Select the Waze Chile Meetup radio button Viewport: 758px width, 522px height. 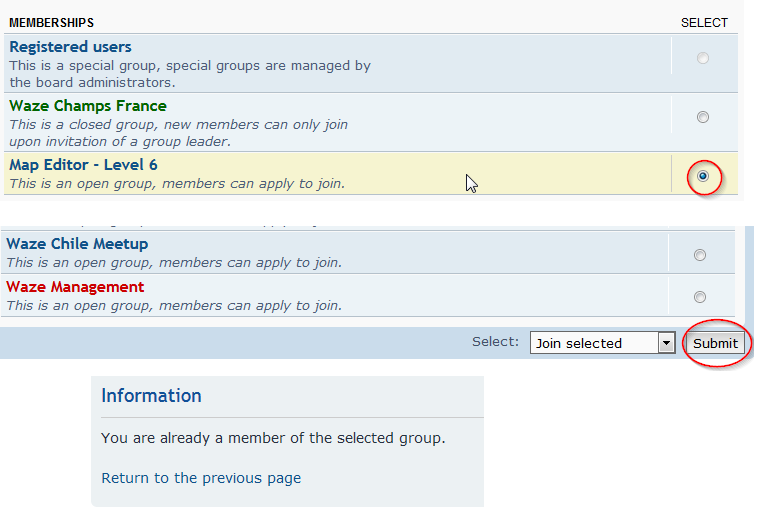point(700,255)
